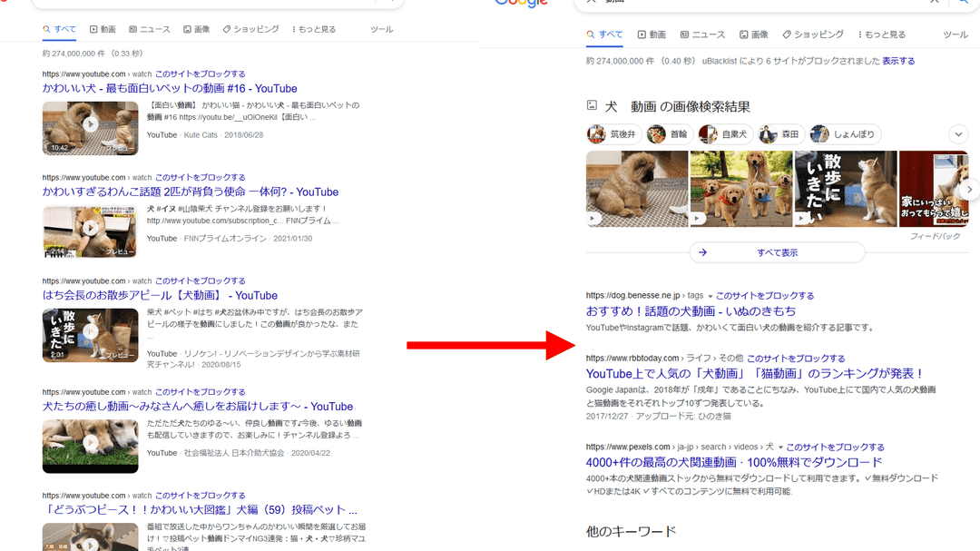Block site link for dog.benesse.ne.jp

[x=765, y=296]
